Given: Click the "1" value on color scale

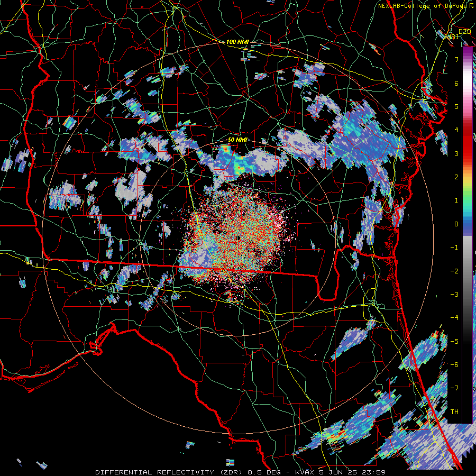Looking at the screenshot, I should 456,200.
